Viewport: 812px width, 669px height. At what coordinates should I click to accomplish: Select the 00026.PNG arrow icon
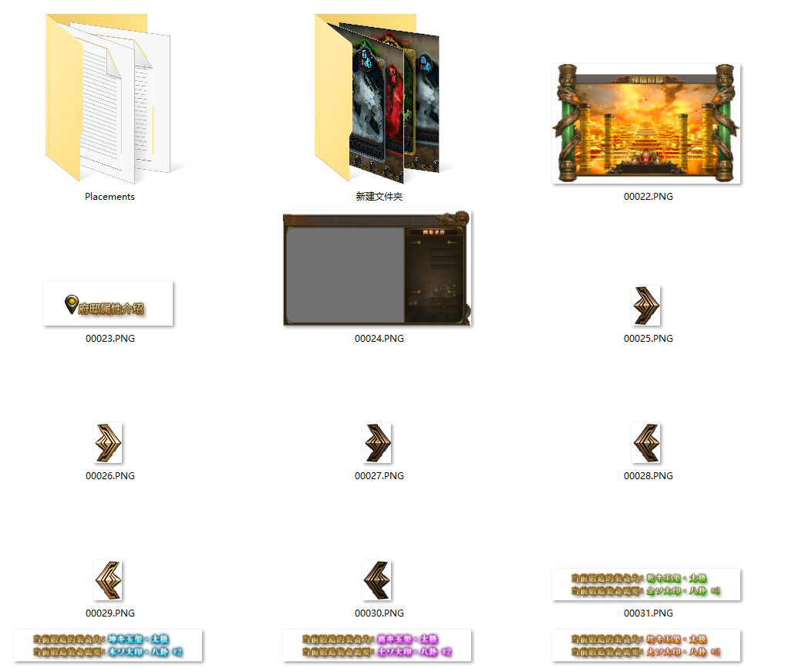pyautogui.click(x=108, y=443)
